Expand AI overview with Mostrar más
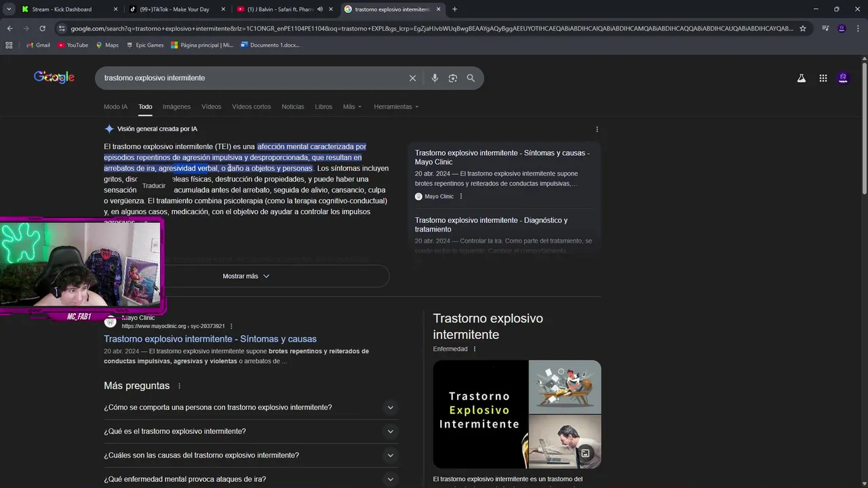The width and height of the screenshot is (868, 488). coord(246,276)
